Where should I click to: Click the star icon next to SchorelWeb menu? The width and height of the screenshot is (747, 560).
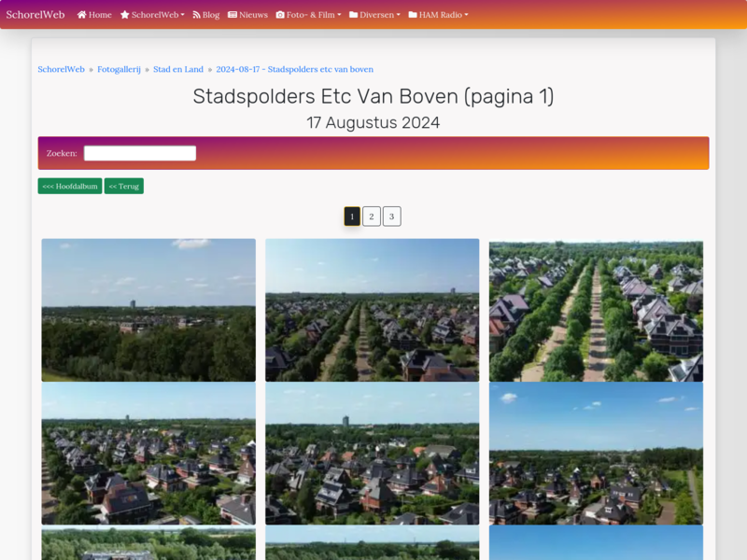pos(125,15)
